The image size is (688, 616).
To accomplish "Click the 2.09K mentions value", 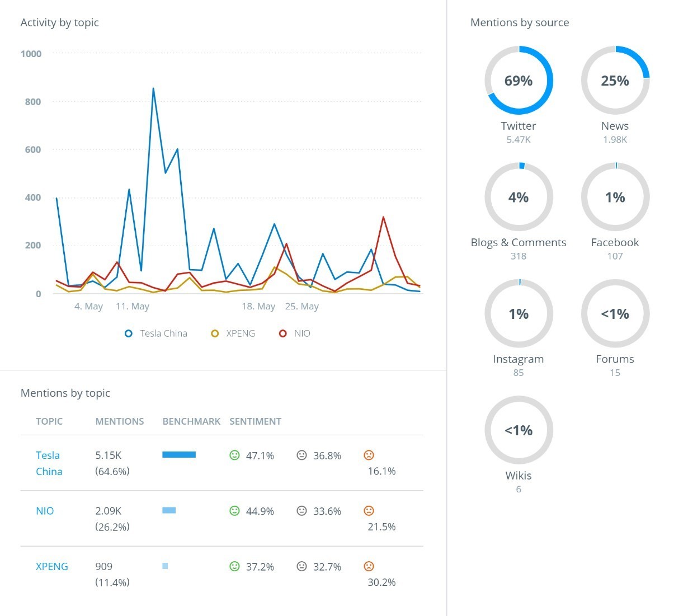I will click(109, 511).
